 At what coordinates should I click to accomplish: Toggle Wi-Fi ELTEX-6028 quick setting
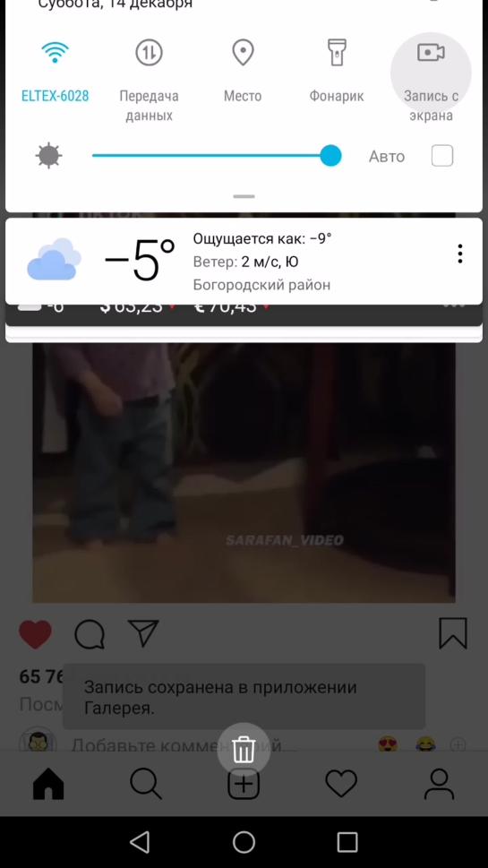point(55,72)
